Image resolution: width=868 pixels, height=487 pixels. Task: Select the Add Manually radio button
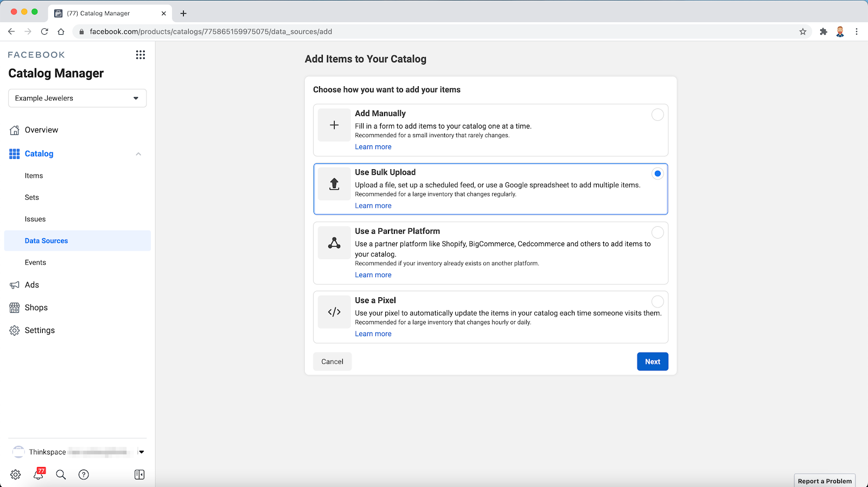click(x=658, y=114)
